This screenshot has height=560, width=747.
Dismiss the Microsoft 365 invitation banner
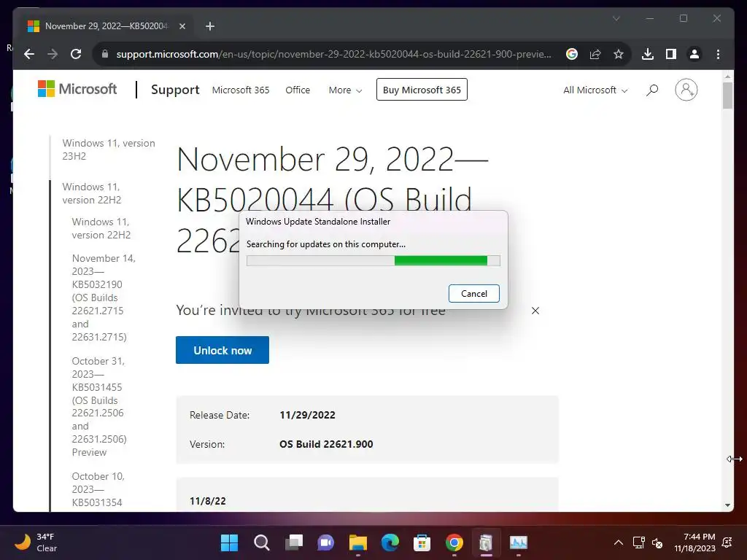(535, 311)
